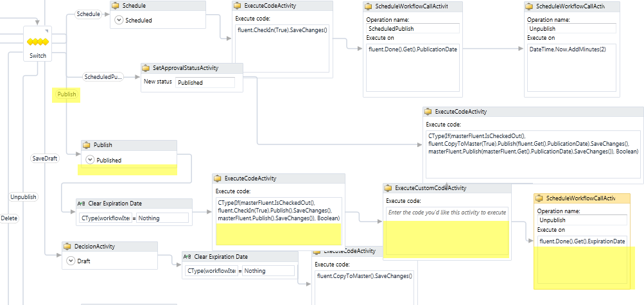The height and width of the screenshot is (305, 644).
Task: Click icon of ScheduleWorkflowCallActivity with ScheduledPublish operation
Action: tap(369, 6)
